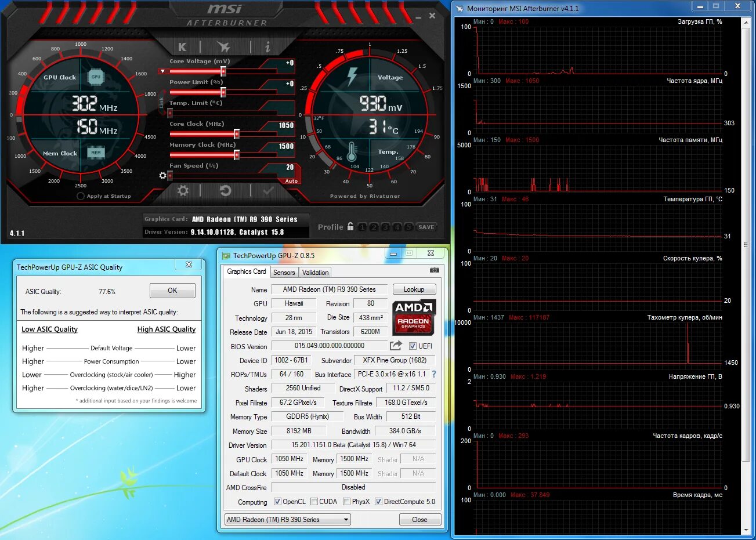Select profile slot 4

(x=397, y=227)
